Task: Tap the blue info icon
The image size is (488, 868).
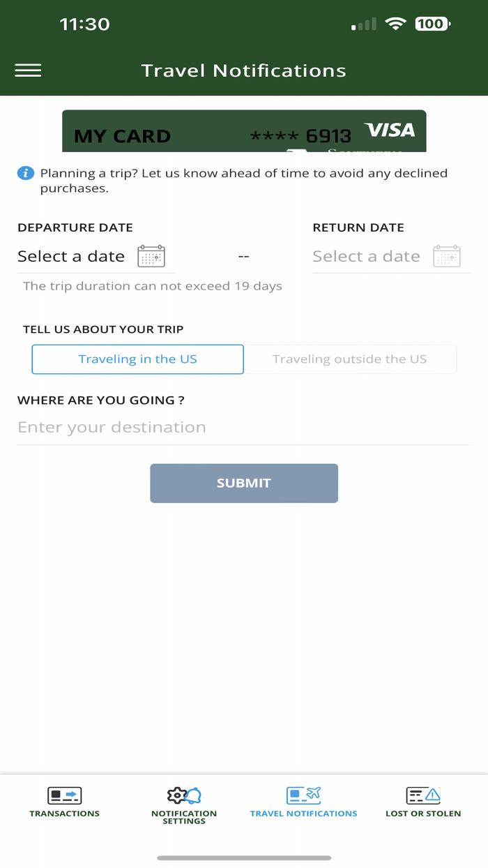Action: click(x=25, y=173)
